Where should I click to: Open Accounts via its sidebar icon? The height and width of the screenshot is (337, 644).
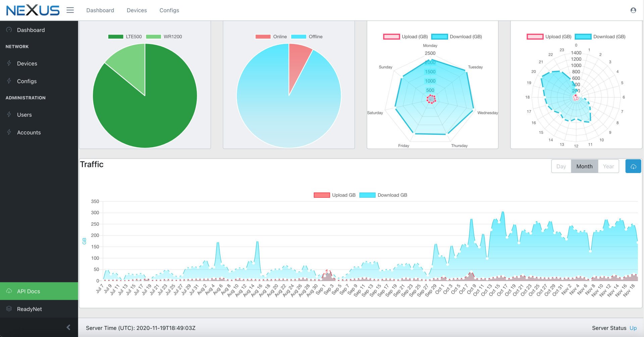coord(9,132)
